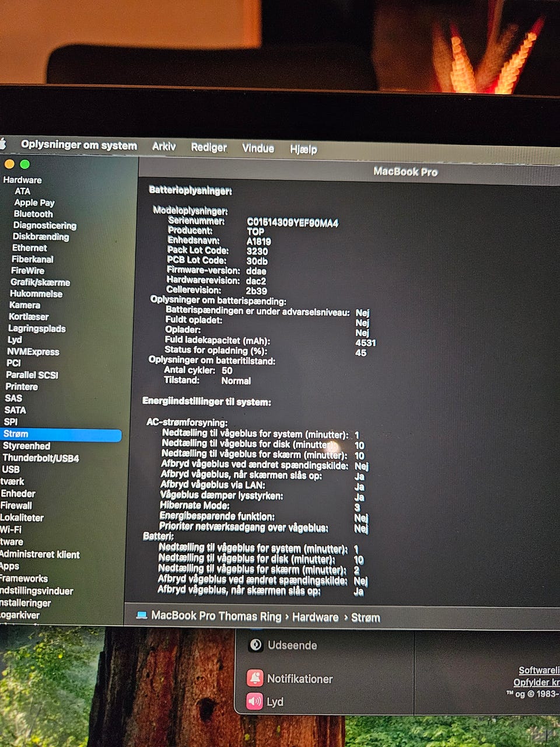Screen dimensions: 560x747
Task: Click the Batterioplysninger heading
Action: [x=190, y=190]
